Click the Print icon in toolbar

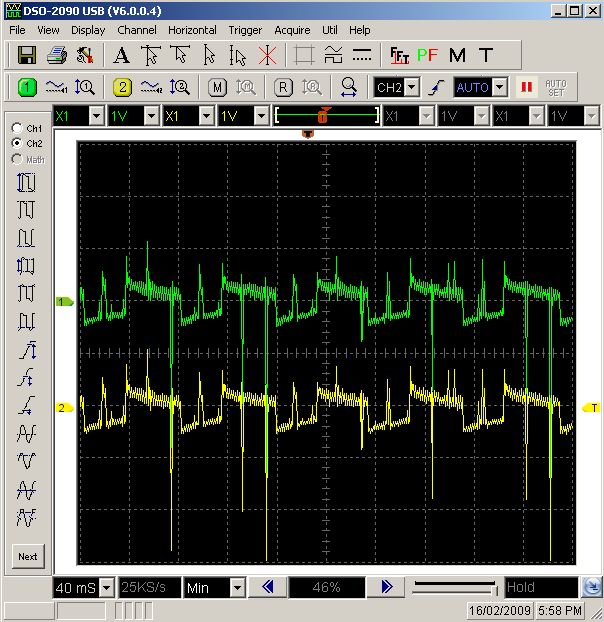57,55
